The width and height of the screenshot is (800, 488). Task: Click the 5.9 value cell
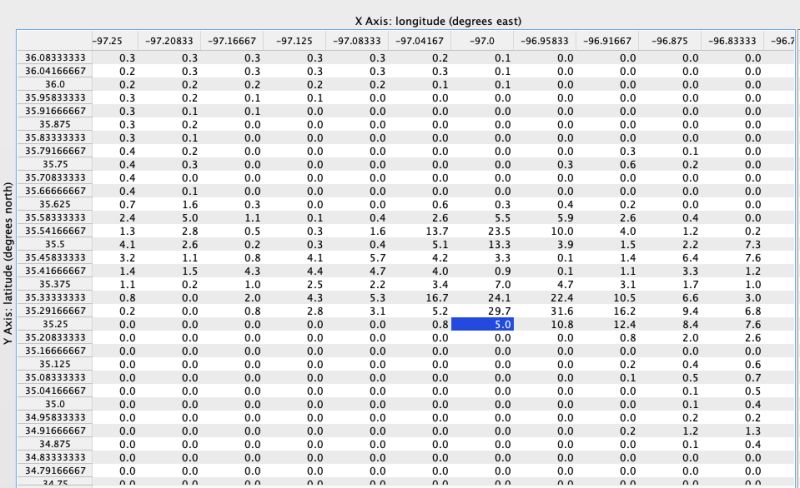544,217
